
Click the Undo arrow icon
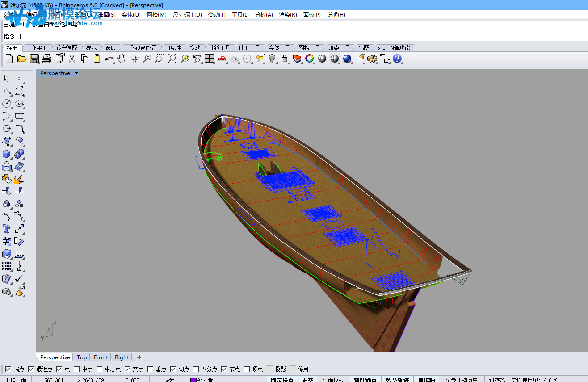(x=109, y=59)
